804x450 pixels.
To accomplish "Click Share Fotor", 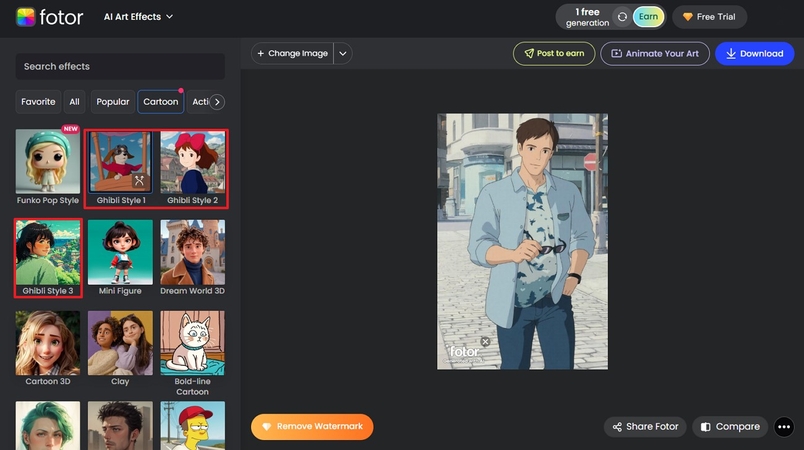I will tap(645, 426).
